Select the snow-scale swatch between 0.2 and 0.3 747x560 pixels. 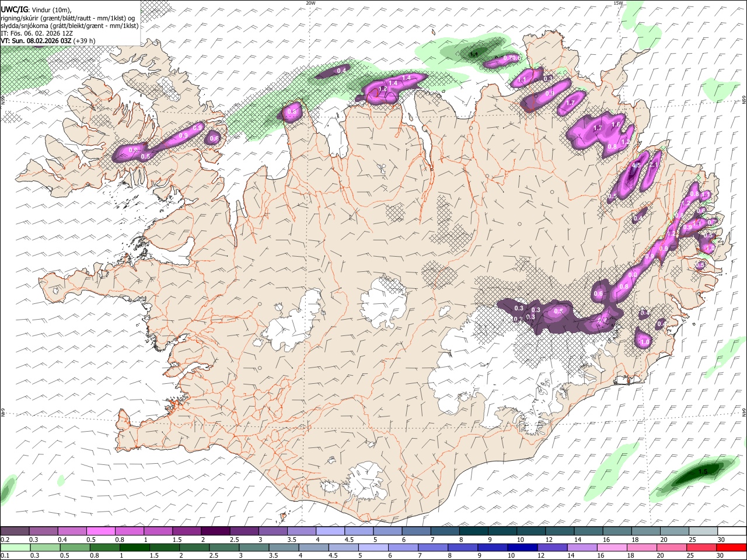pyautogui.click(x=15, y=531)
